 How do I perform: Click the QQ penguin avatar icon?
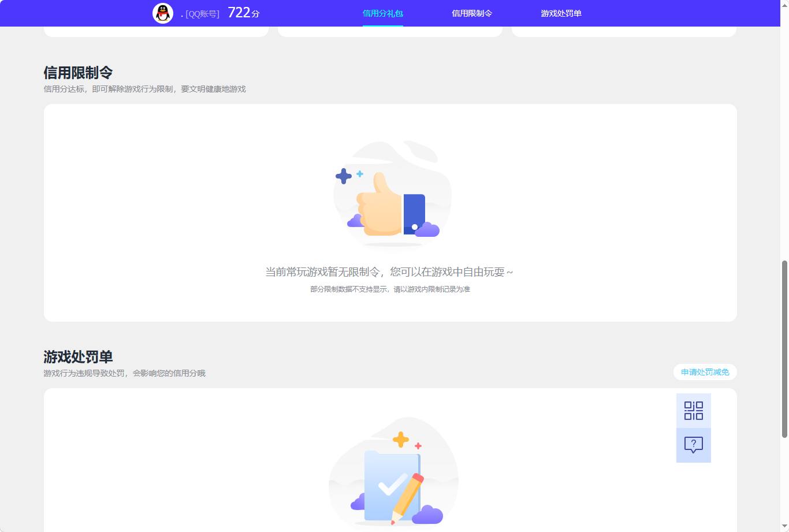click(163, 13)
